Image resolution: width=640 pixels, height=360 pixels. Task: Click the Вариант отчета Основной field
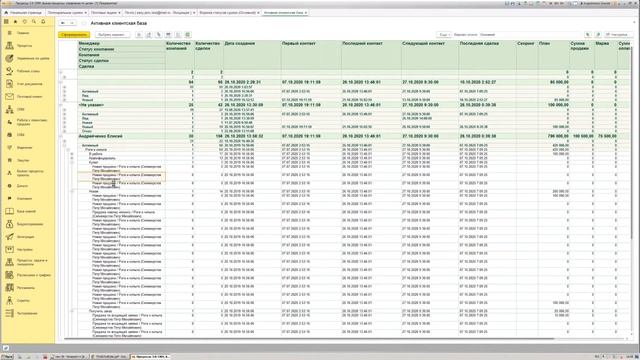(x=531, y=35)
